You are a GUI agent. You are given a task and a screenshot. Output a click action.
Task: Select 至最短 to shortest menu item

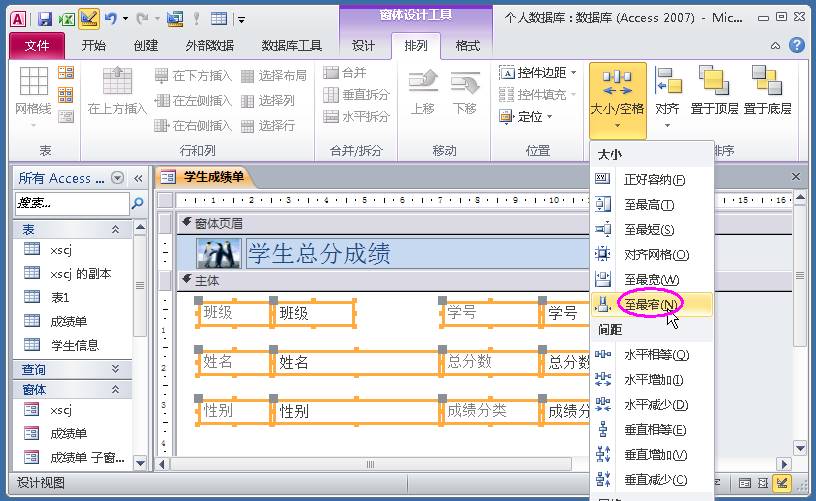coord(652,229)
